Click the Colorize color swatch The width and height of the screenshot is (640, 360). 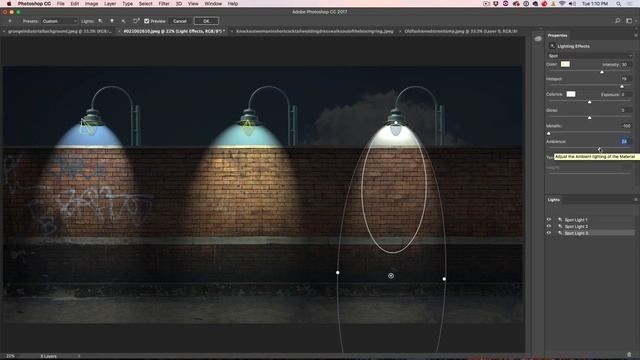pyautogui.click(x=571, y=94)
